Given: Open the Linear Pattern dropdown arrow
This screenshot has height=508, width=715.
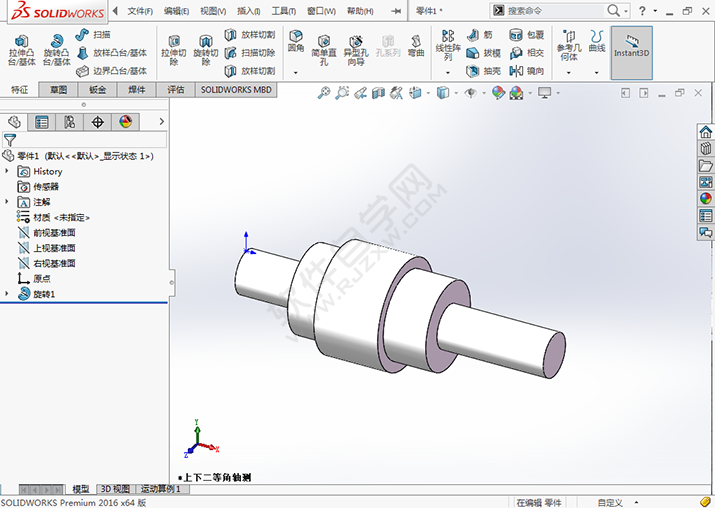Looking at the screenshot, I should [448, 73].
